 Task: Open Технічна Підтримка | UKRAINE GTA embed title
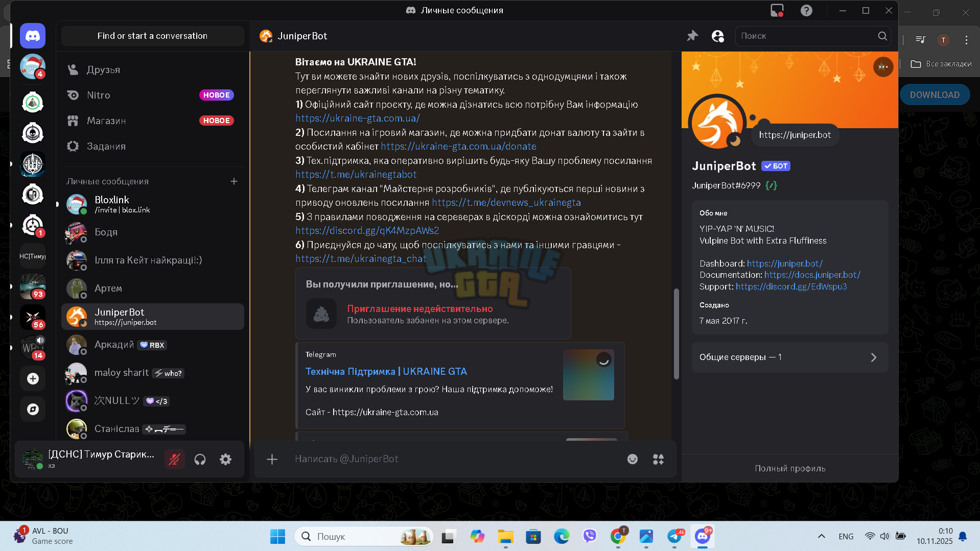[x=386, y=372]
